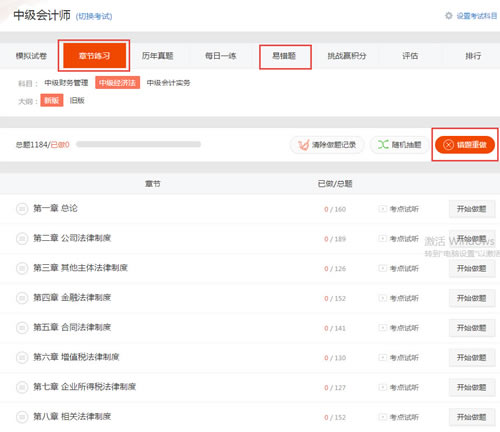
Task: Click the play icon for 考点试听 in 第七章
Action: pos(383,387)
